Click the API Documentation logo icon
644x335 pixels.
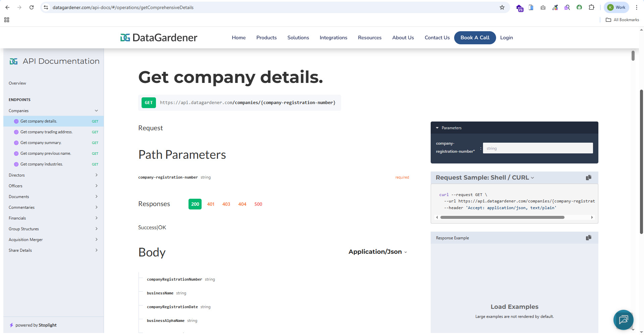point(14,61)
